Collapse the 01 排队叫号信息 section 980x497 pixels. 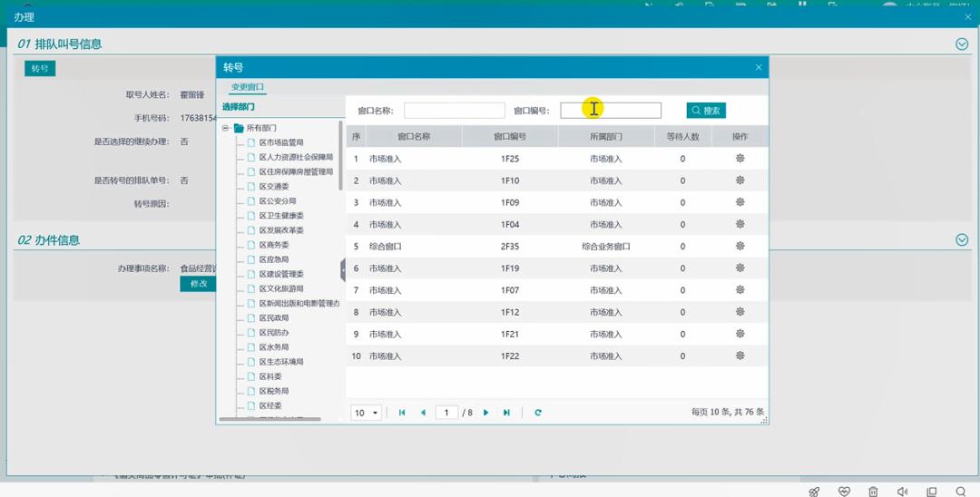(x=962, y=44)
